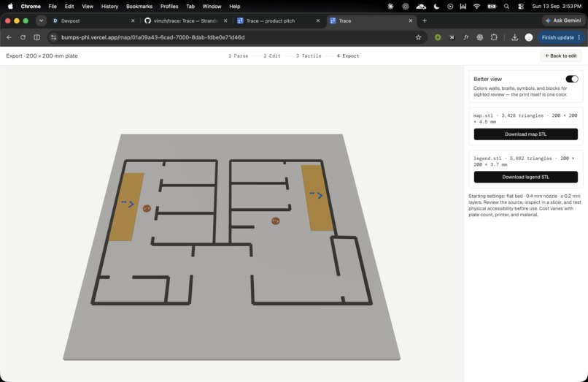Open the History menu

click(109, 7)
